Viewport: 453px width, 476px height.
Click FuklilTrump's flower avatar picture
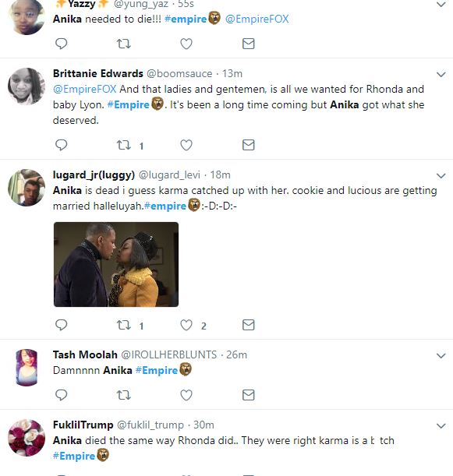(x=27, y=438)
